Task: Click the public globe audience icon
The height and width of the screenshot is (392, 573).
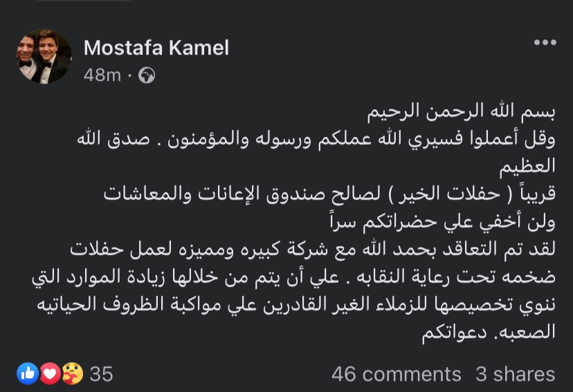Action: tap(147, 75)
